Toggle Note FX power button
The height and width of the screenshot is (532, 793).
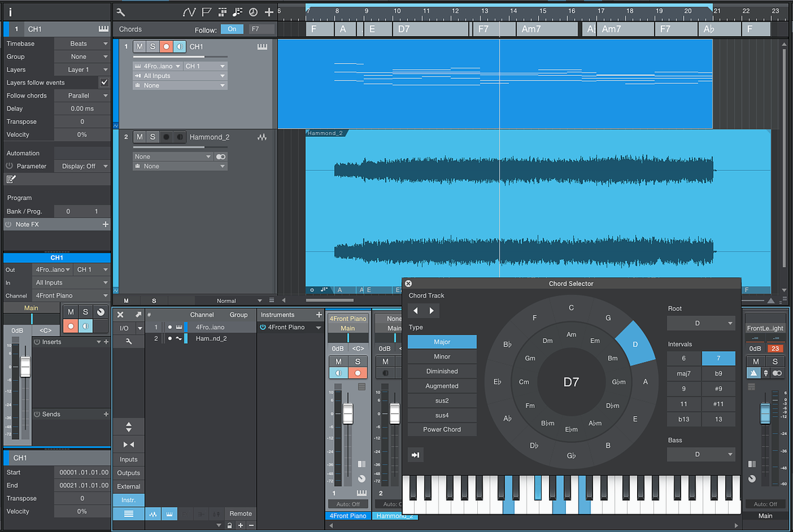click(9, 224)
